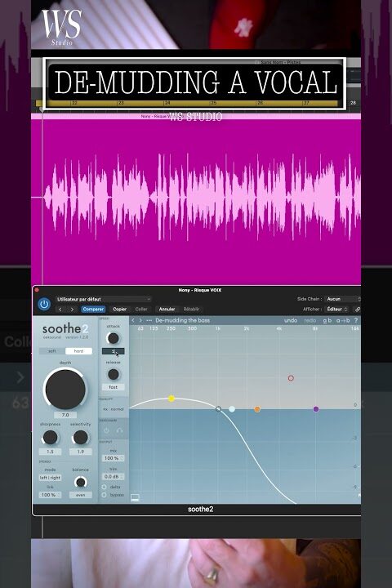Toggle sidechain power icon in soothe2
Viewport: 392px width, 588px height.
click(x=106, y=431)
